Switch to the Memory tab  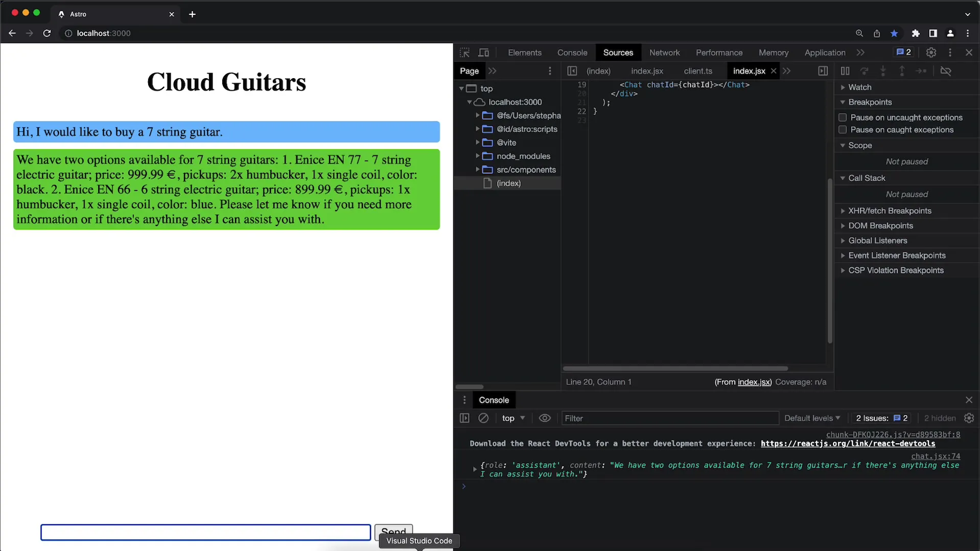pyautogui.click(x=773, y=53)
